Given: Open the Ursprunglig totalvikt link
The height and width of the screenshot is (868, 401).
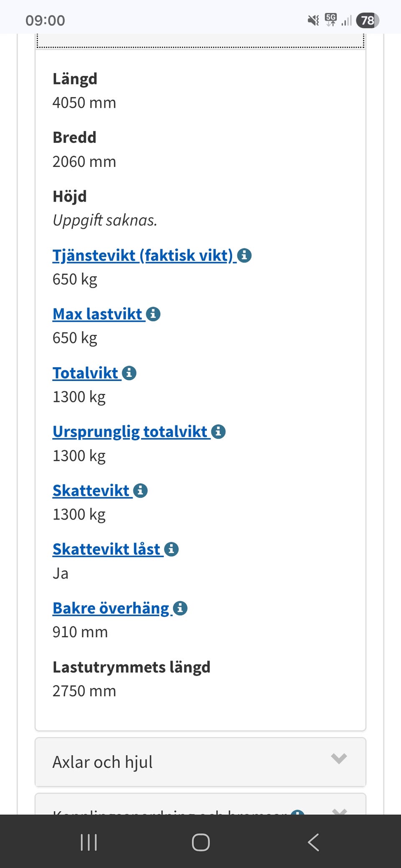Looking at the screenshot, I should (x=130, y=432).
